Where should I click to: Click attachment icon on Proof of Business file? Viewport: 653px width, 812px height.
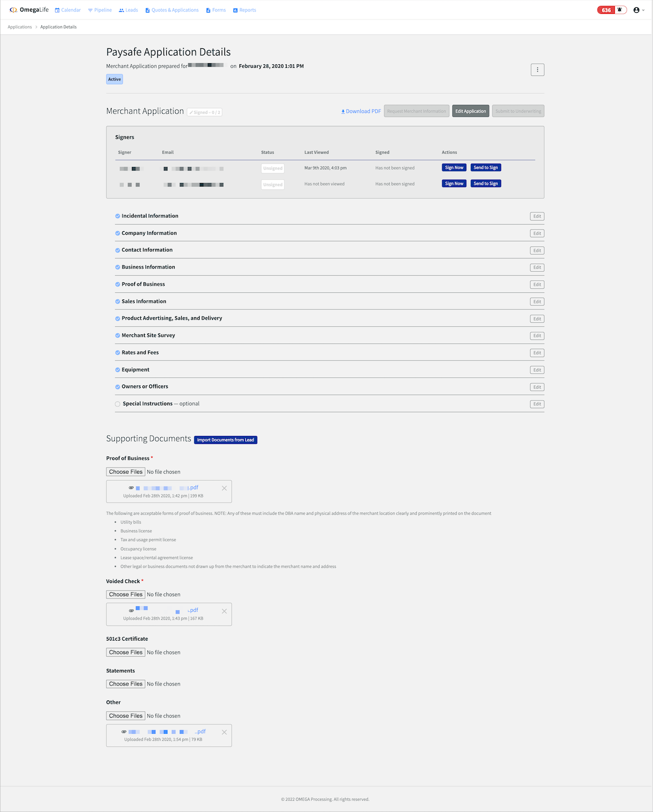pos(131,488)
